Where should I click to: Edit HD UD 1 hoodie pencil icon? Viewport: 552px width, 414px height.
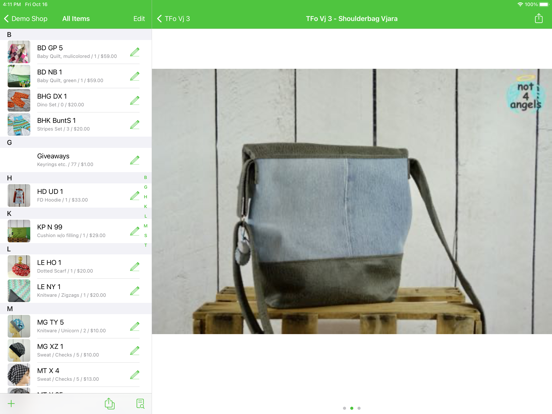coord(134,196)
